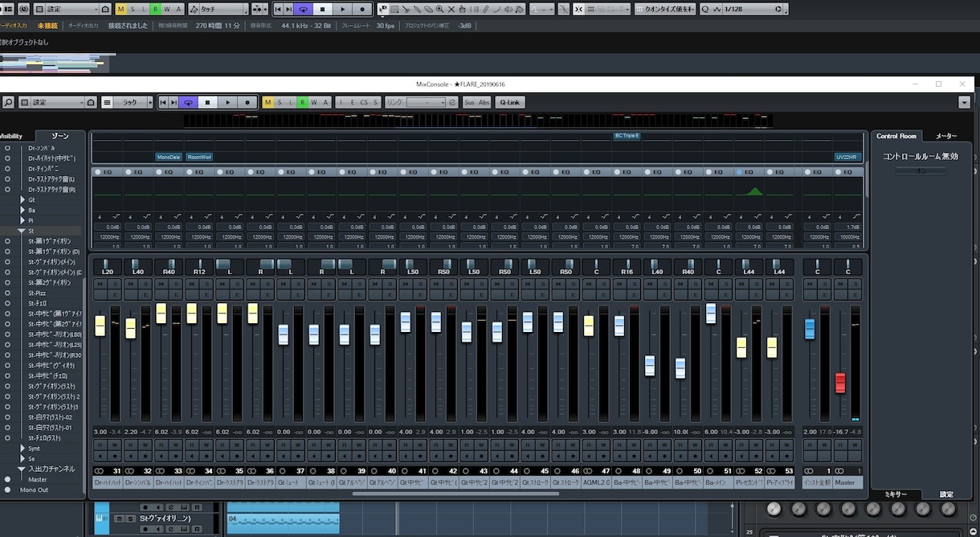Click the MixConsole search magnifier icon
The width and height of the screenshot is (980, 537).
tap(8, 102)
